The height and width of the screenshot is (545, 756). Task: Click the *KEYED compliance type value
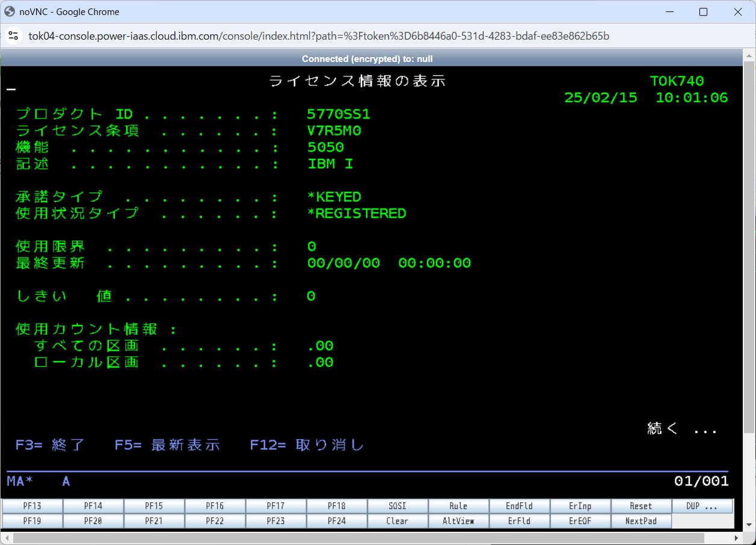coord(334,197)
